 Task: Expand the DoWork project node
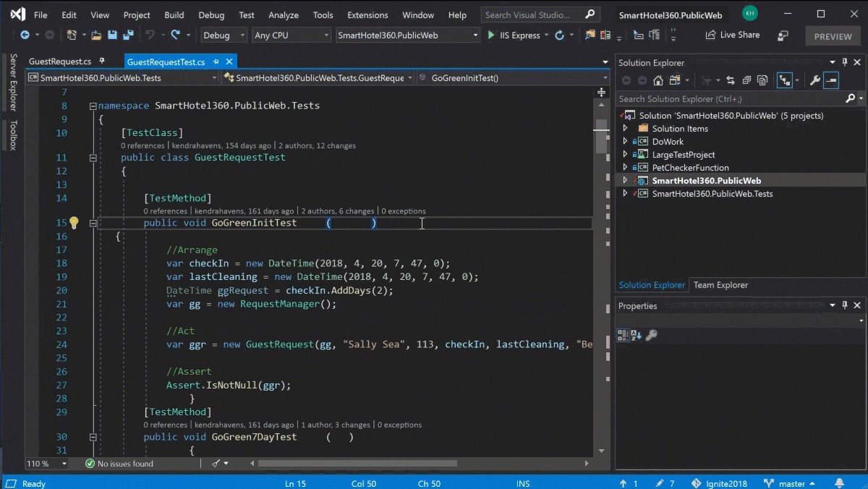[x=626, y=142]
